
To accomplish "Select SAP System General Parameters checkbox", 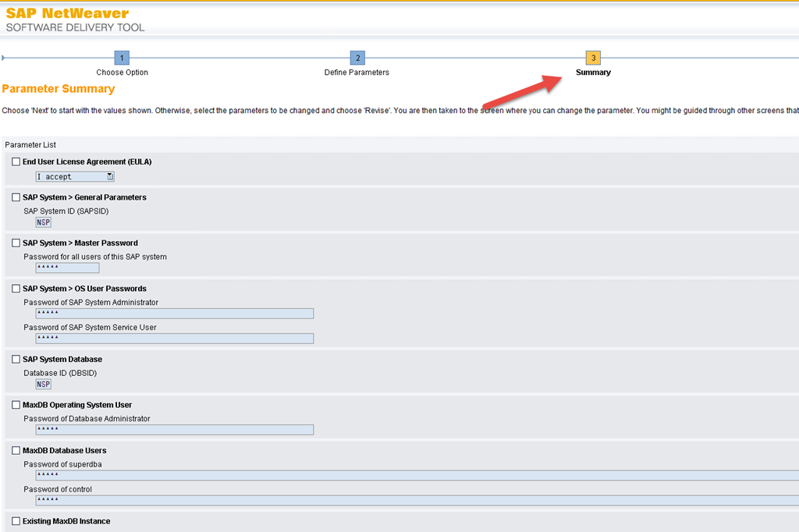I will point(16,198).
